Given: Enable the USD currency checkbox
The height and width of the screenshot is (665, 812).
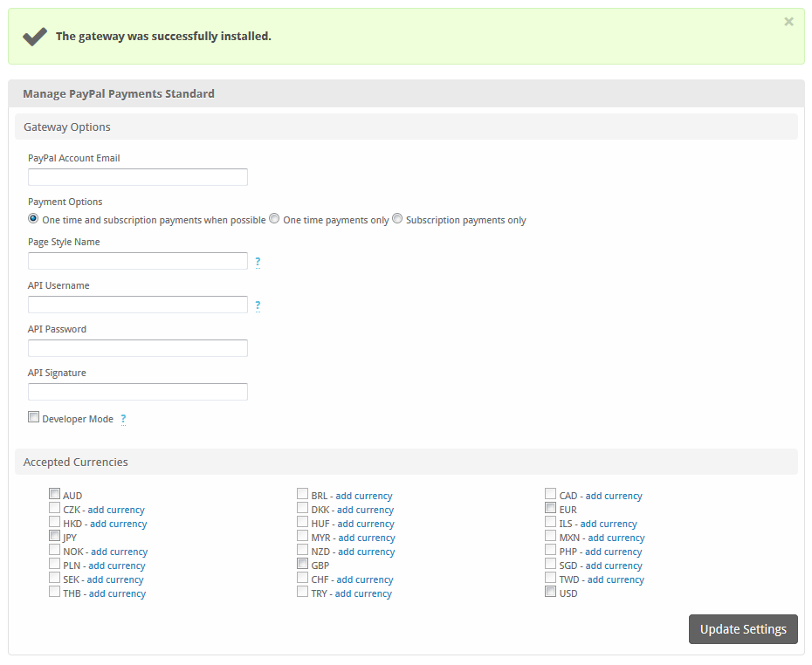Looking at the screenshot, I should 551,592.
